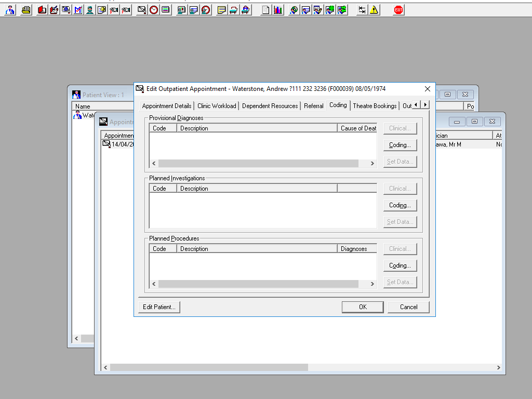
Task: Click Coding button for Provisional Diagnoses
Action: point(400,145)
